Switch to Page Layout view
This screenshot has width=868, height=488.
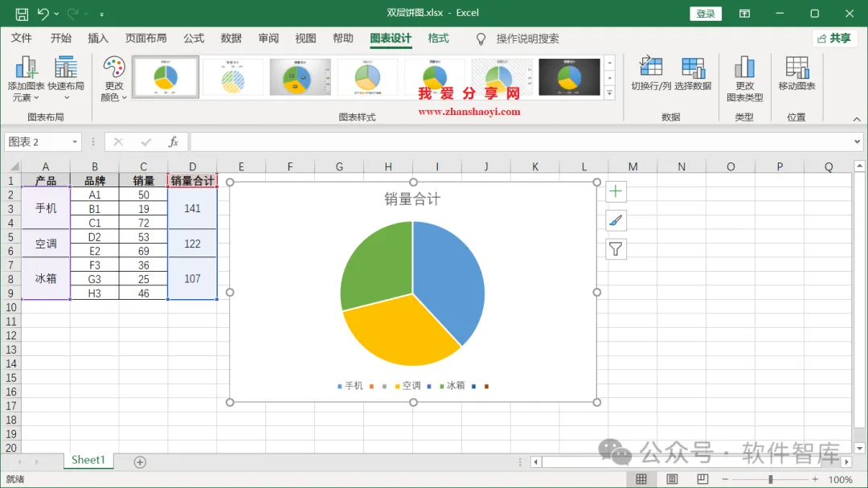coord(671,479)
